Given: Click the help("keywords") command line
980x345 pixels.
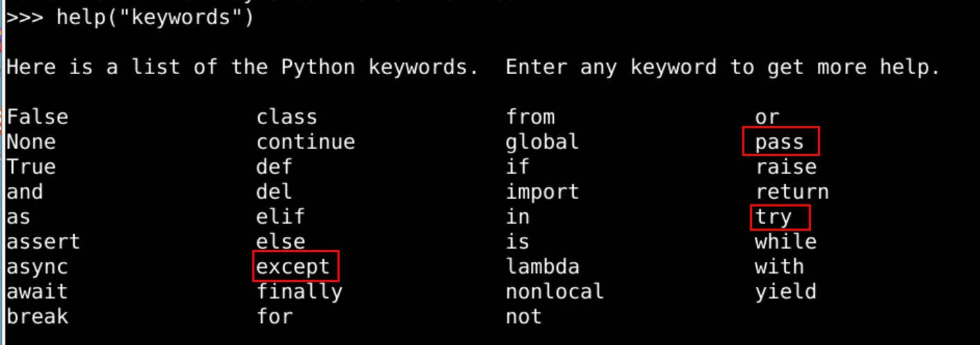Looking at the screenshot, I should pos(155,17).
